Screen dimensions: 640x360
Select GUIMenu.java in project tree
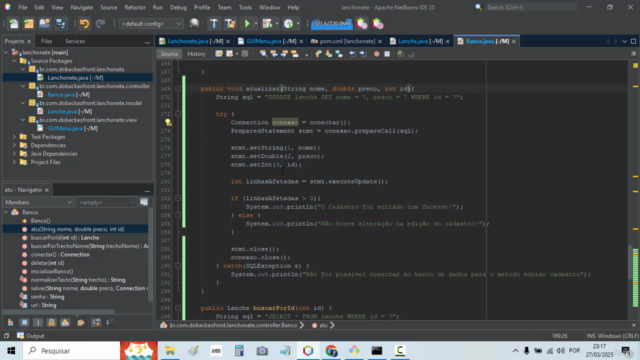72,128
